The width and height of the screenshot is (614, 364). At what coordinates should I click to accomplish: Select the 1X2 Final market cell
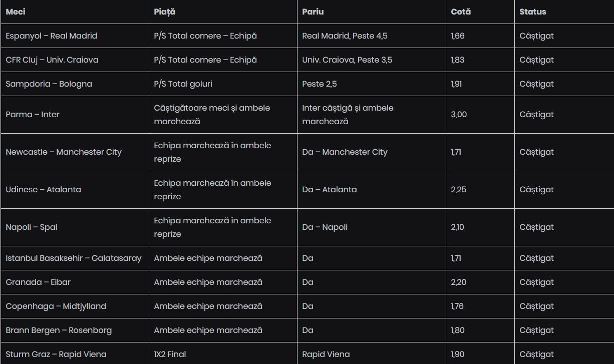(x=170, y=354)
